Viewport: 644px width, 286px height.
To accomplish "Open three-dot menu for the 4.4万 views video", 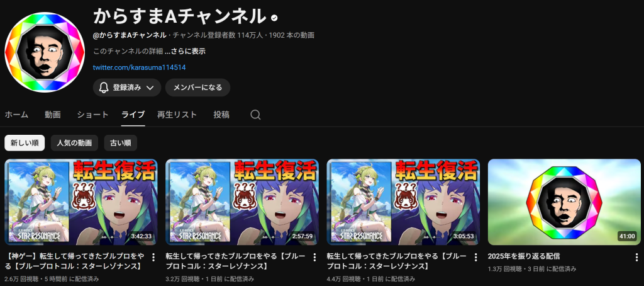I will pyautogui.click(x=475, y=257).
